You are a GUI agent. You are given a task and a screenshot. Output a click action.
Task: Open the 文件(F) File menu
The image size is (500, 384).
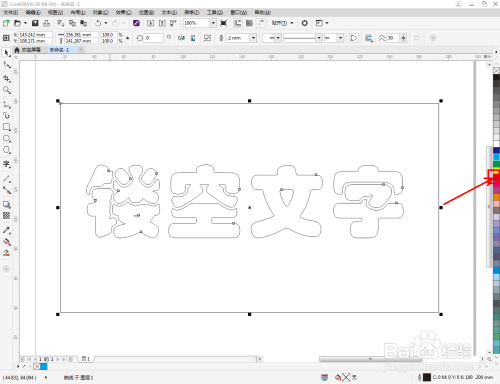[11, 12]
